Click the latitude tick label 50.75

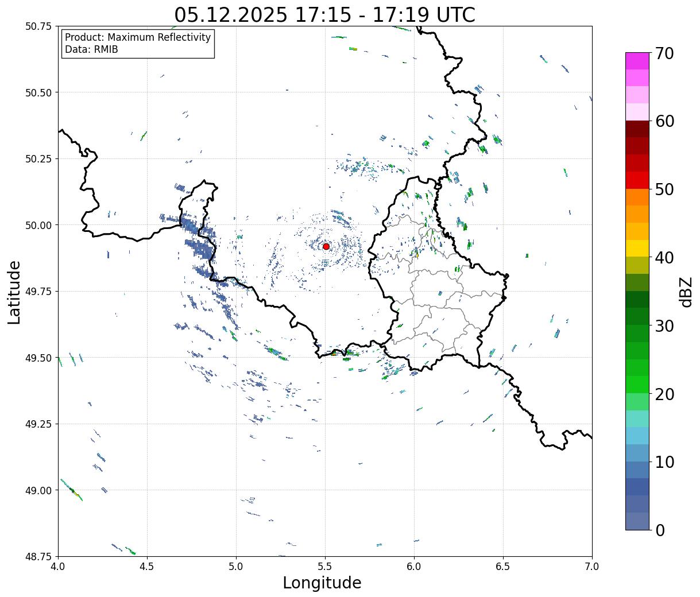coord(38,26)
